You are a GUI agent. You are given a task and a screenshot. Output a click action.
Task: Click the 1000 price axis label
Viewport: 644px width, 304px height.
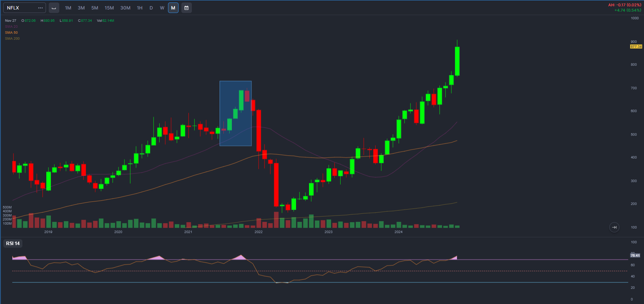(635, 18)
